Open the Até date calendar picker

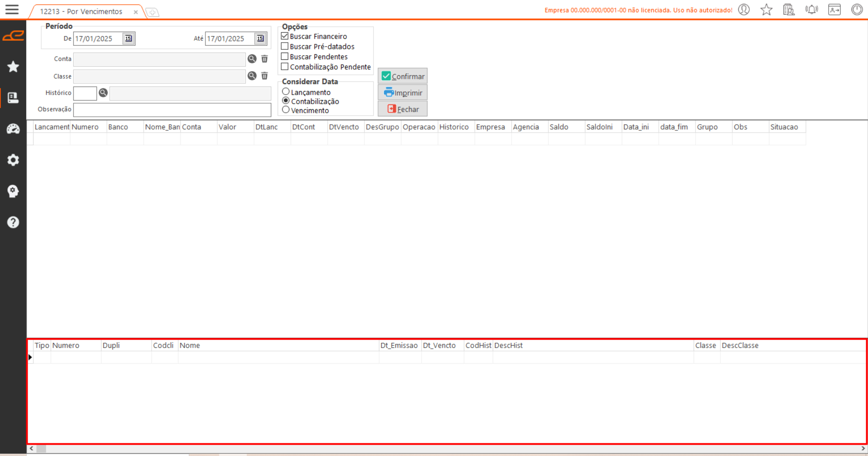tap(260, 38)
